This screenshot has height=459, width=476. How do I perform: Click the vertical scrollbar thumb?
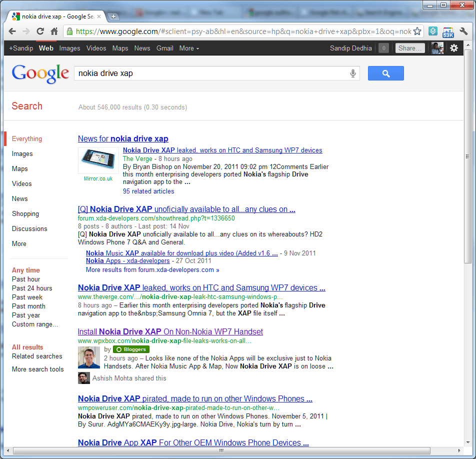pyautogui.click(x=467, y=156)
